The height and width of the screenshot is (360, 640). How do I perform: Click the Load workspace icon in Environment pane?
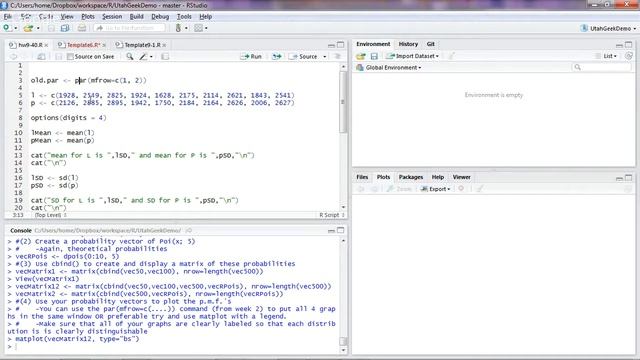pyautogui.click(x=360, y=56)
